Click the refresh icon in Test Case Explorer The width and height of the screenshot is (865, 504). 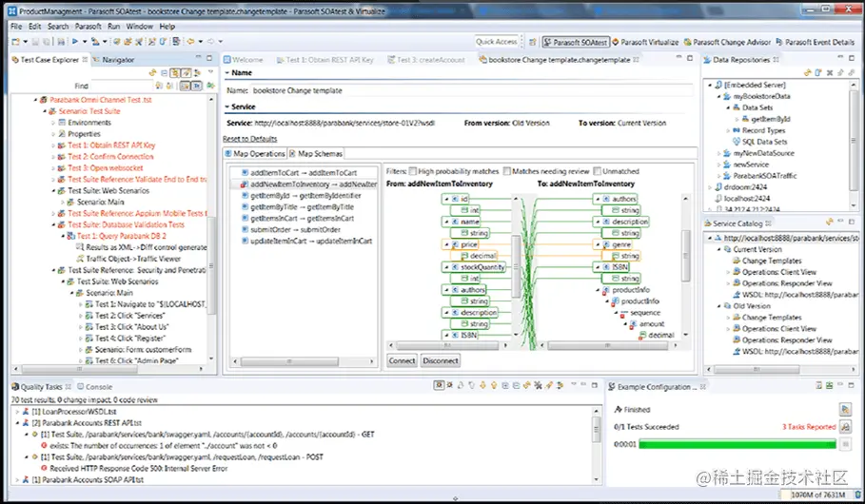153,72
